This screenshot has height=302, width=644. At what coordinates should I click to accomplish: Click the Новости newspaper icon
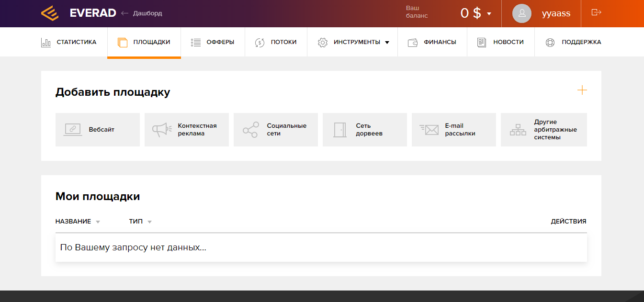point(482,42)
